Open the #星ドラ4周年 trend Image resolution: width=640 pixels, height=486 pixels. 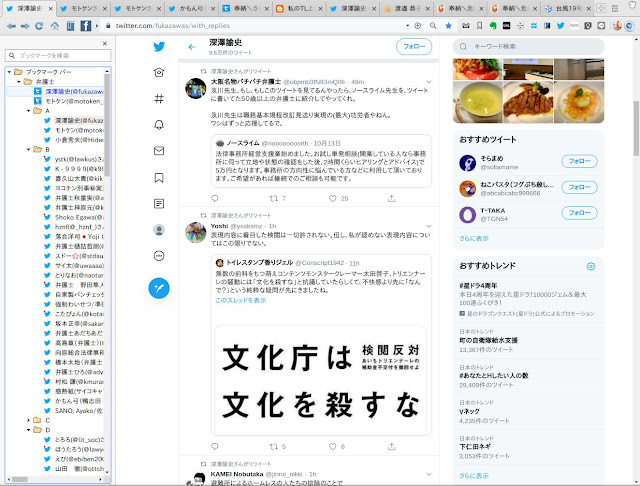click(478, 286)
